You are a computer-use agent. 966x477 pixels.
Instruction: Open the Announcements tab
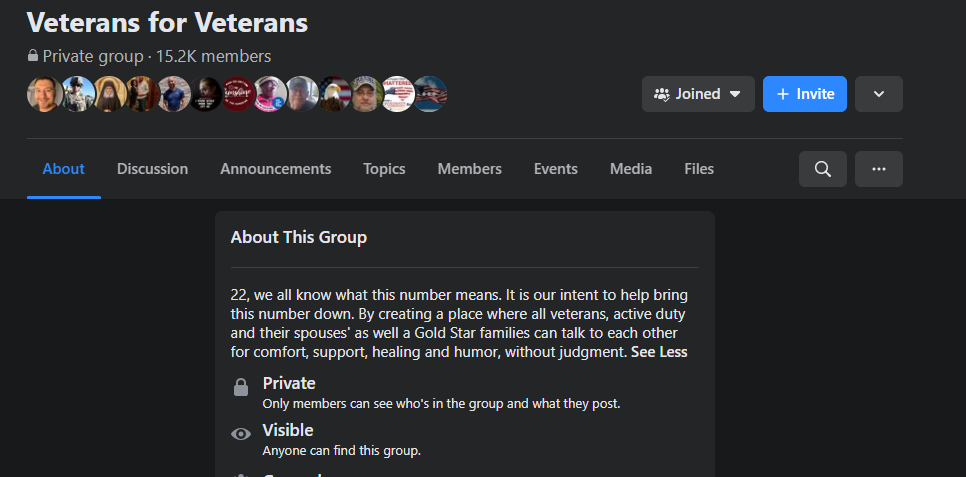tap(275, 169)
